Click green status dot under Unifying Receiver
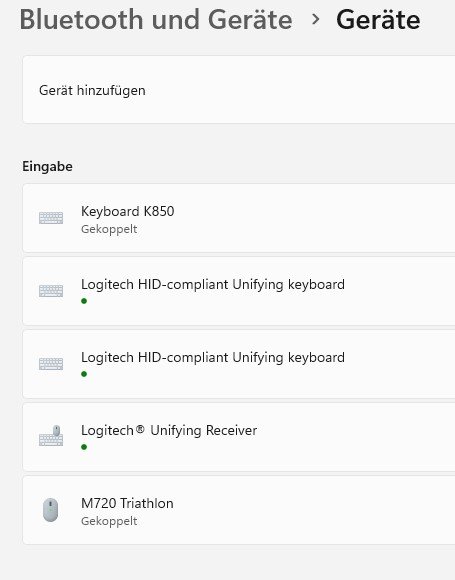This screenshot has height=580, width=455. (x=84, y=447)
